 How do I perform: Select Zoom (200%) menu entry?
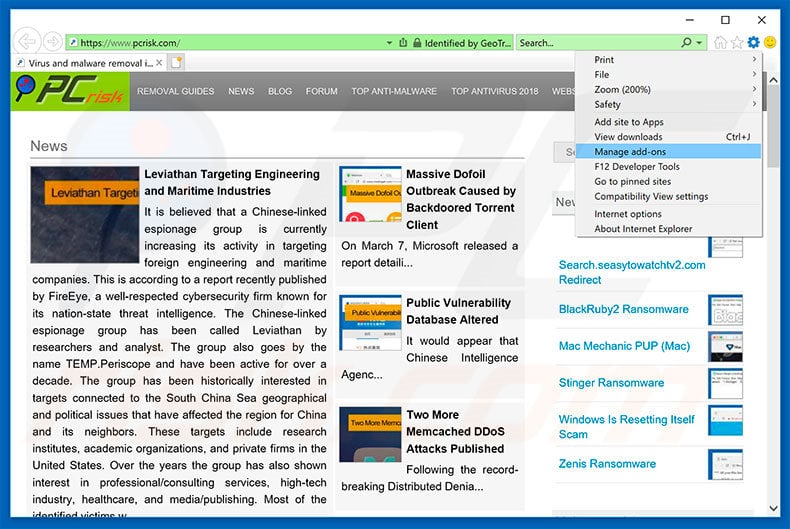669,89
